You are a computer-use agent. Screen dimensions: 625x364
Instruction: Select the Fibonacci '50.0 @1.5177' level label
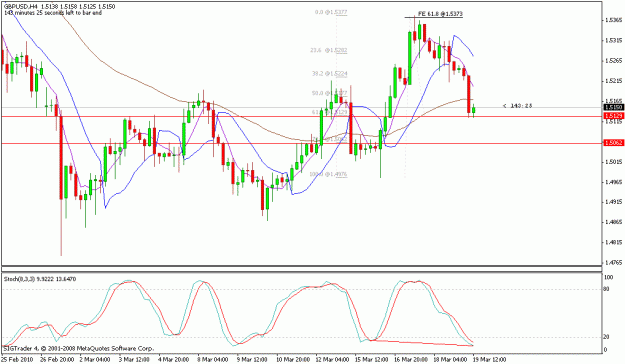point(329,93)
